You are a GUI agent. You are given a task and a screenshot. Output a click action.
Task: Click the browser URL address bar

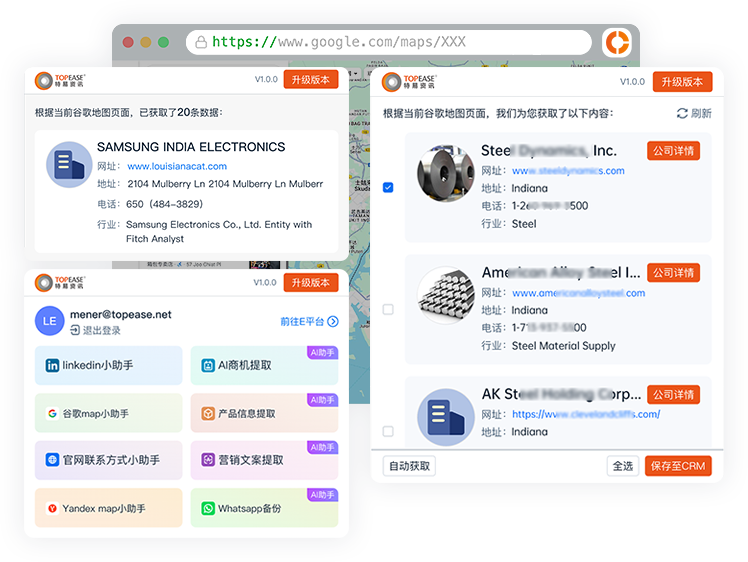388,42
